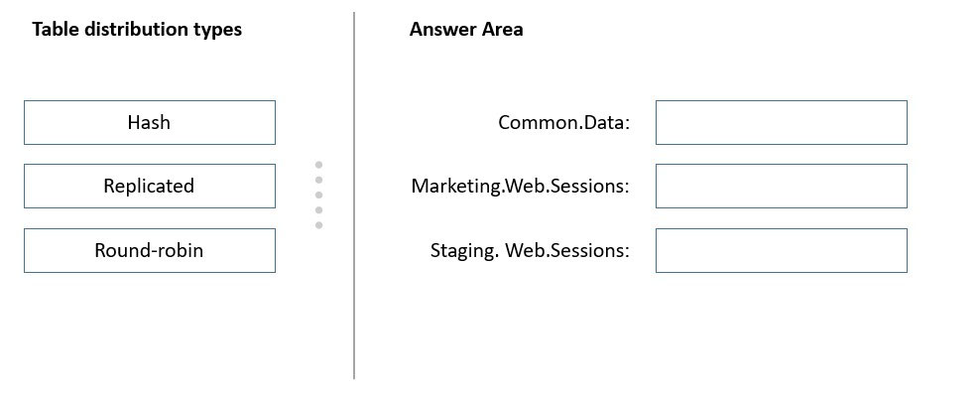Screen dimensions: 980x394
Task: Click the second gray dot of the divider handle
Action: 318,180
